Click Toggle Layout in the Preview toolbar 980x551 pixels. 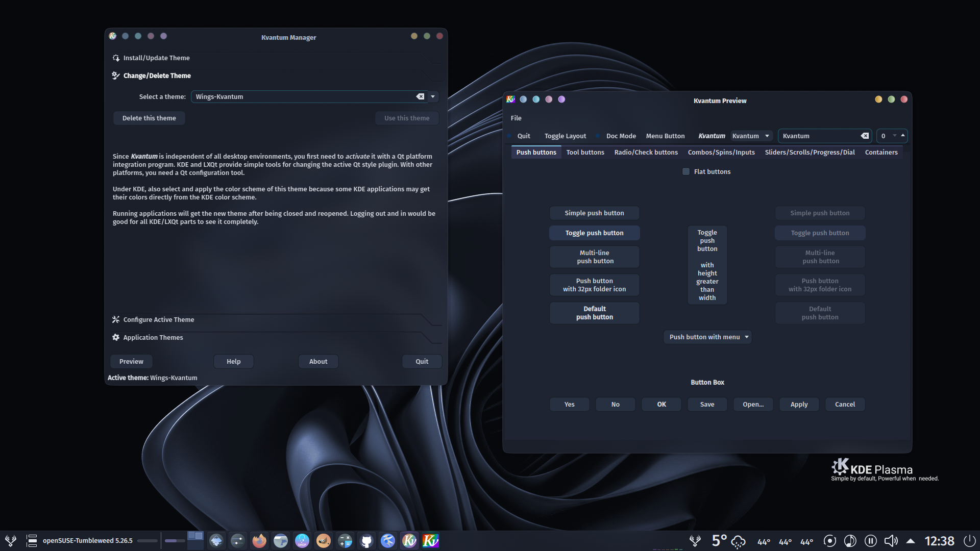(565, 136)
